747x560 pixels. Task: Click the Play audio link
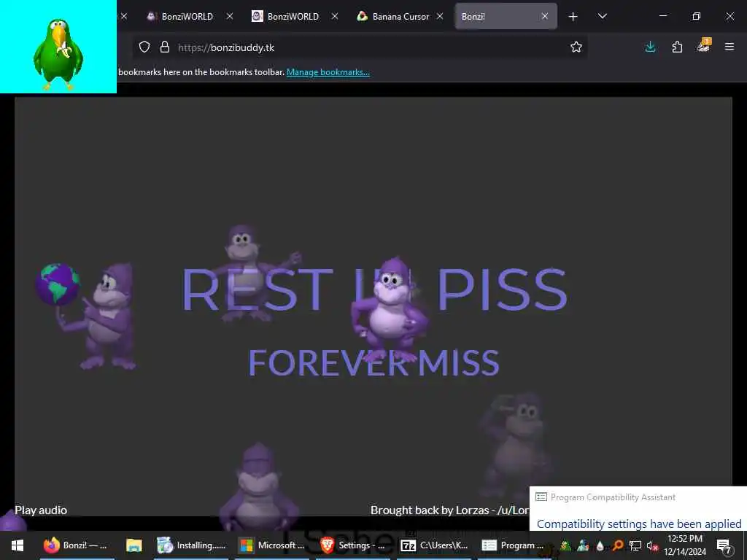coord(41,510)
